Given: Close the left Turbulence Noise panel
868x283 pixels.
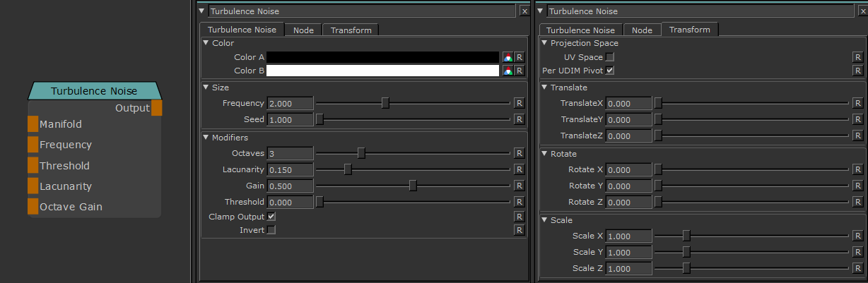Looking at the screenshot, I should point(524,11).
